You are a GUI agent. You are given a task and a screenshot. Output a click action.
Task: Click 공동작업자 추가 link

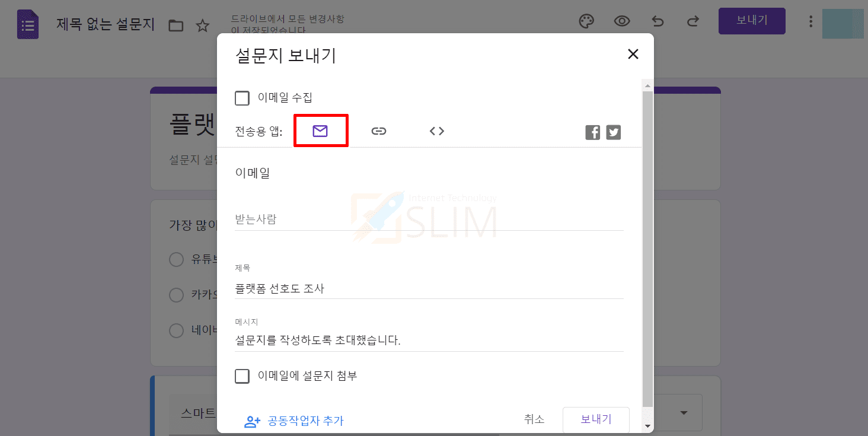click(x=293, y=421)
